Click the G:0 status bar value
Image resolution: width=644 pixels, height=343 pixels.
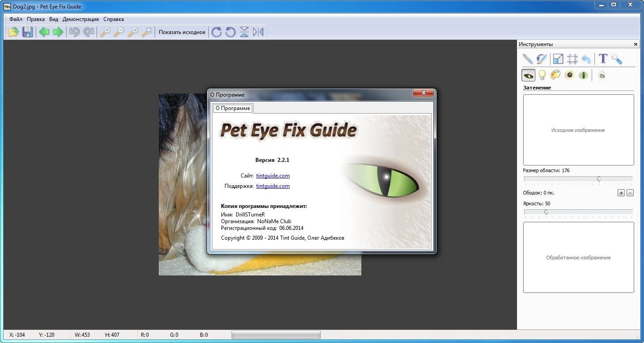pos(174,335)
